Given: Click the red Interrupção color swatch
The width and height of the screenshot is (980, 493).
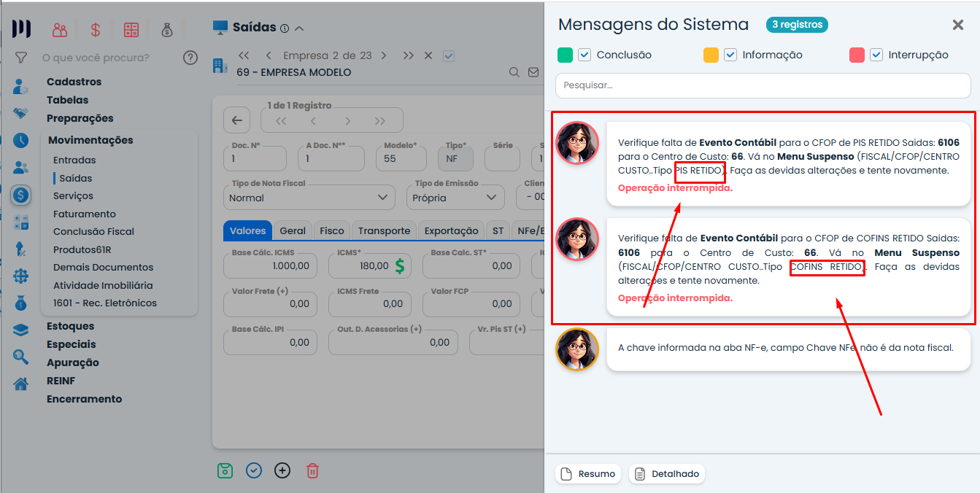Looking at the screenshot, I should tap(857, 55).
